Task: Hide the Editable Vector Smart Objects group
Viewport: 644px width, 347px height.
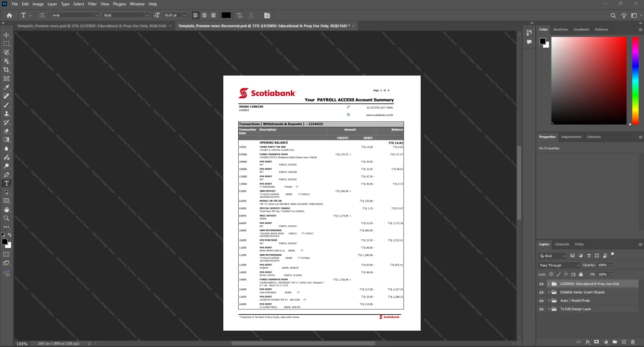Action: 541,292
